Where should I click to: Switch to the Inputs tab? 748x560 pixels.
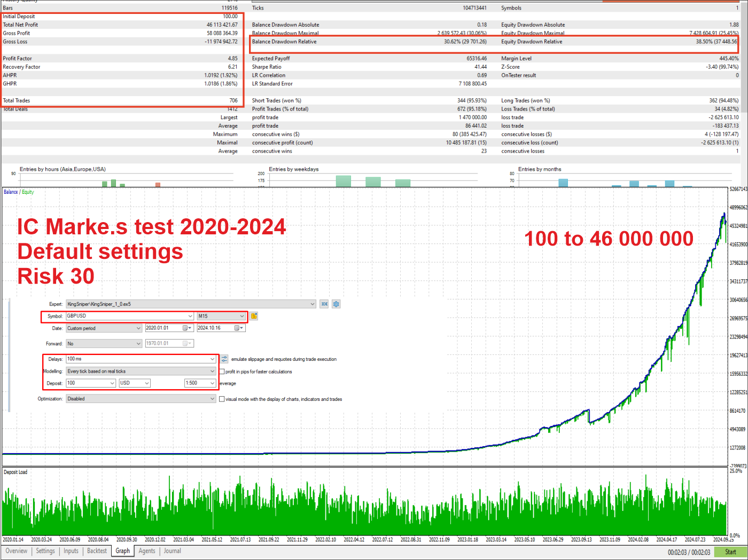[x=71, y=551]
